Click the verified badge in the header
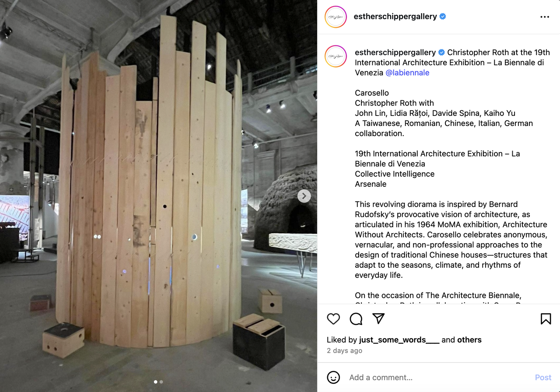Viewport: 560px width, 392px height. (x=443, y=17)
